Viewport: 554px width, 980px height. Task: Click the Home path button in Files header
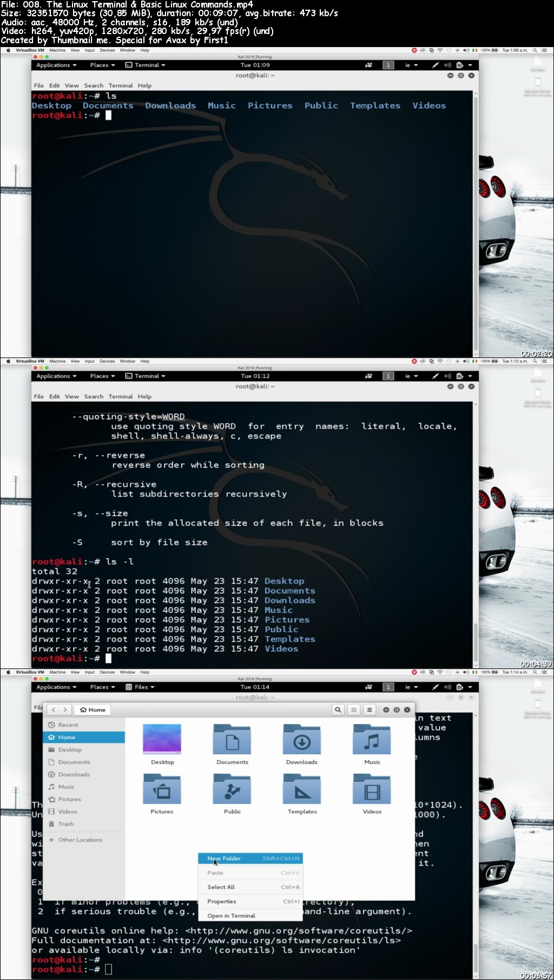pos(93,710)
